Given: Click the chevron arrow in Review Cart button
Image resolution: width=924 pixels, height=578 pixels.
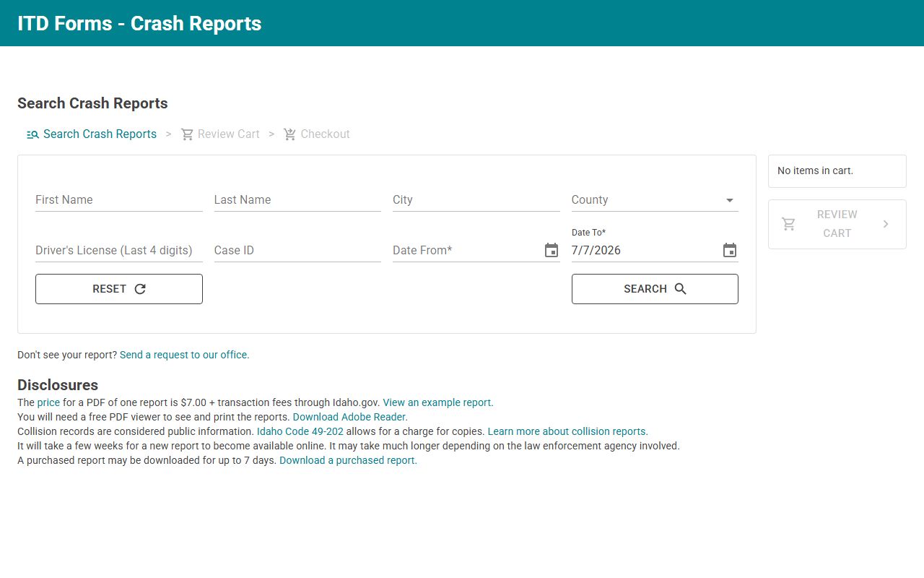Looking at the screenshot, I should pos(886,224).
